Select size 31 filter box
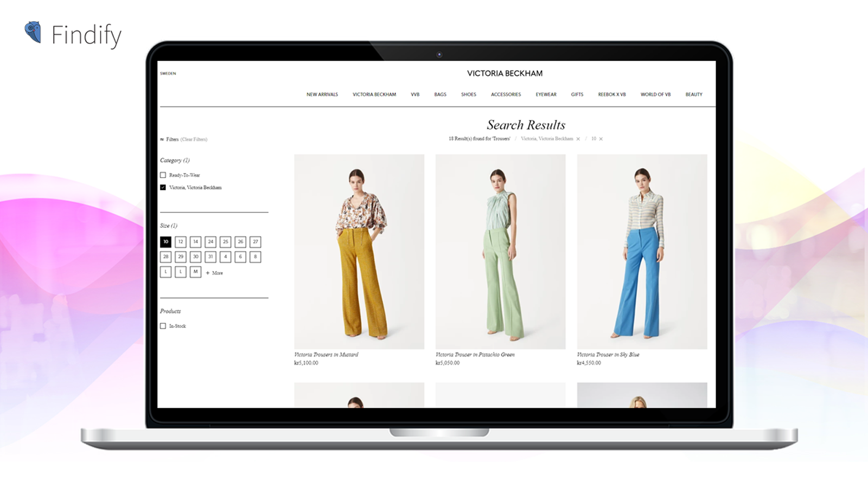868x488 pixels. pyautogui.click(x=210, y=257)
